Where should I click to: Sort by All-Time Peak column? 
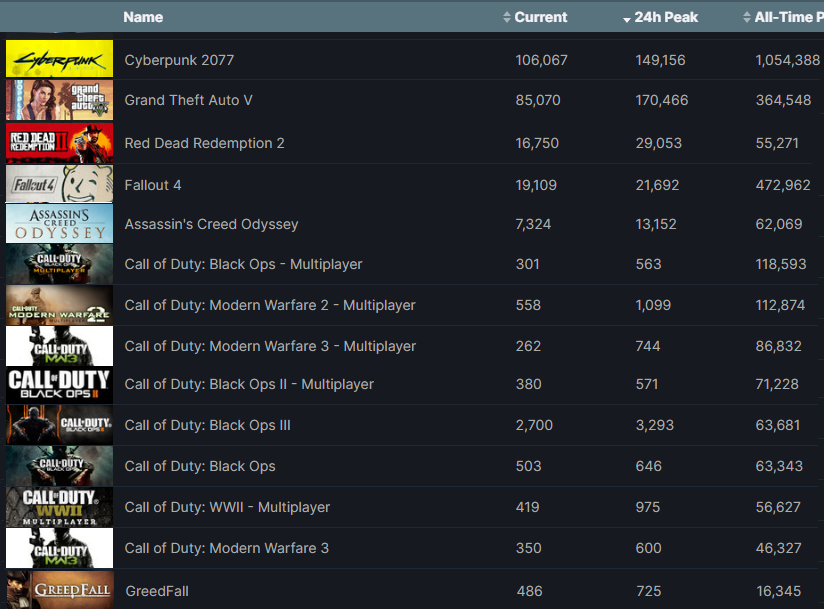[783, 17]
